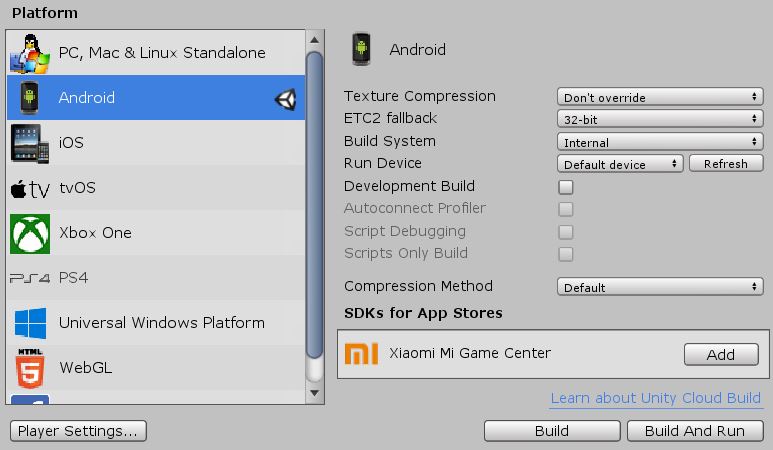This screenshot has width=773, height=450.
Task: Open Player Settings
Action: 78,431
